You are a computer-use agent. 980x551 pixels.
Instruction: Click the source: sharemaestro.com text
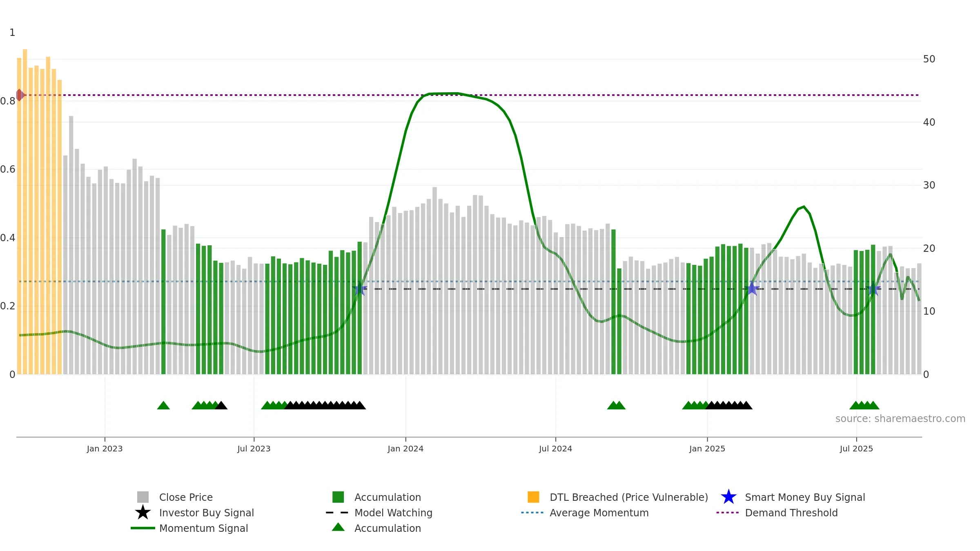pos(900,419)
